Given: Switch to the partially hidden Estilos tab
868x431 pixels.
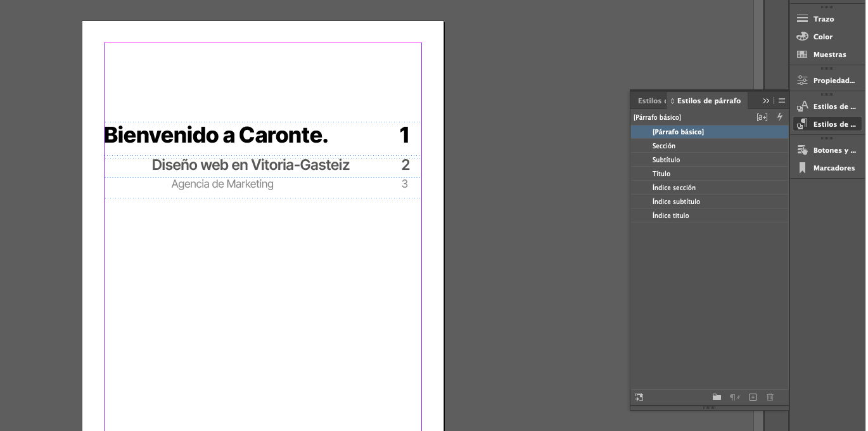Looking at the screenshot, I should pos(649,100).
